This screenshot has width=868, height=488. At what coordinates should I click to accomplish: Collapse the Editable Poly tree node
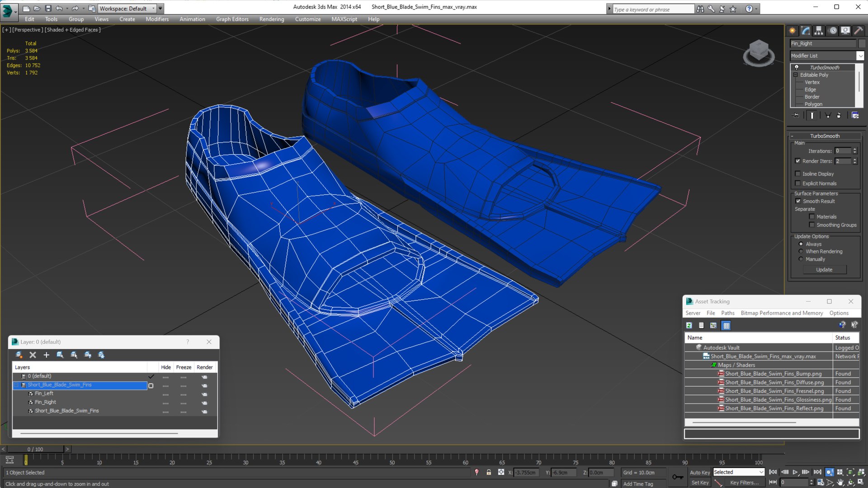coord(795,75)
